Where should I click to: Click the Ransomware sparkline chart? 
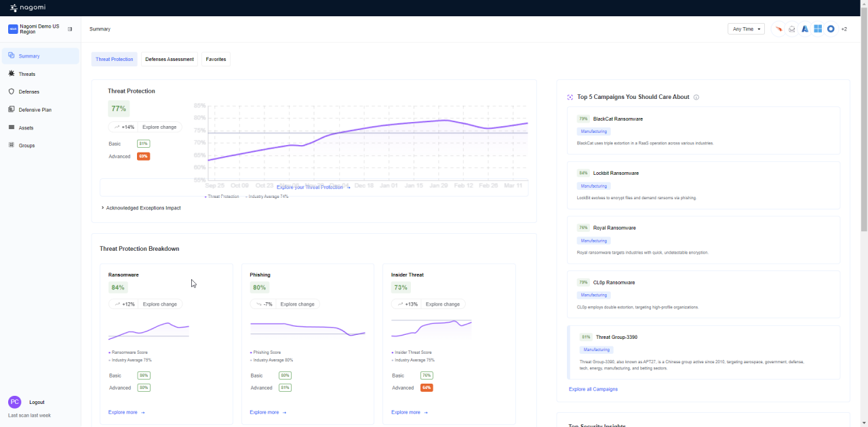pyautogui.click(x=149, y=330)
